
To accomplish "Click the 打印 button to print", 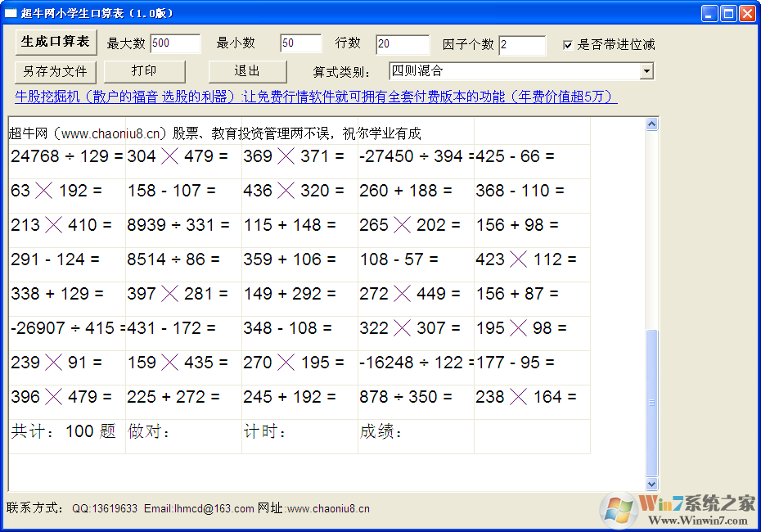I will 144,71.
